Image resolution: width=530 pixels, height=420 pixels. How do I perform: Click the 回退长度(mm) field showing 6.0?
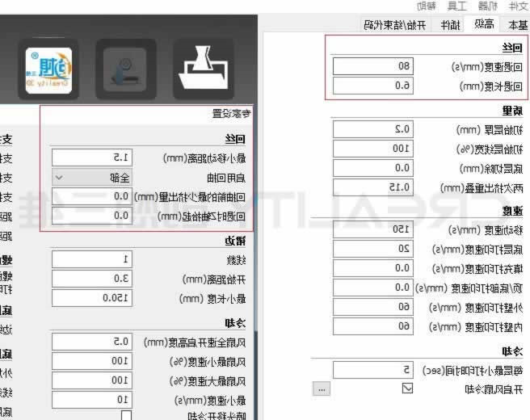point(373,86)
